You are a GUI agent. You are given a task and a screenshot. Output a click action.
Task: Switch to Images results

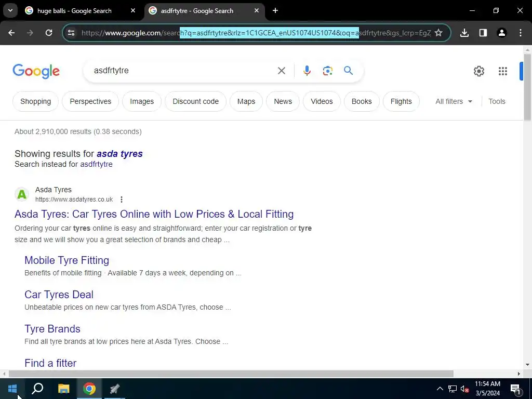point(142,101)
